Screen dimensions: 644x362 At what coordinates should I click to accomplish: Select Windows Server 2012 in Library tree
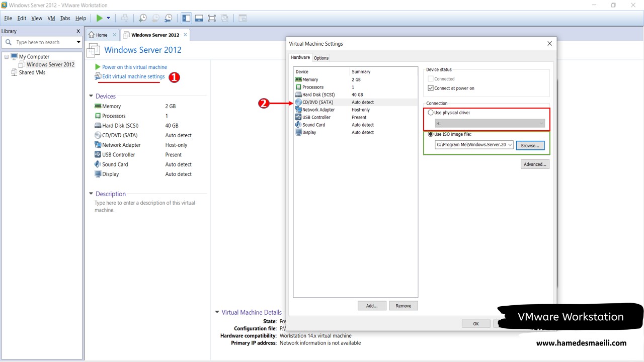pos(50,64)
